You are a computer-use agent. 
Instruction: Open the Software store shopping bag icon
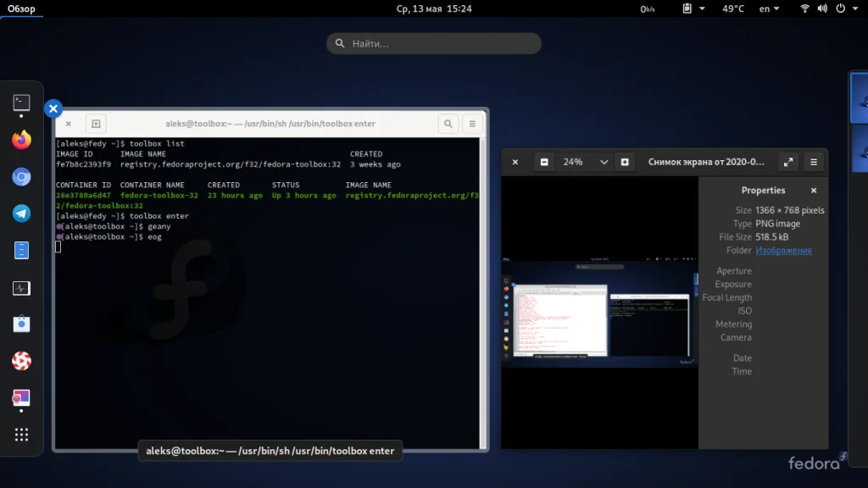point(21,324)
